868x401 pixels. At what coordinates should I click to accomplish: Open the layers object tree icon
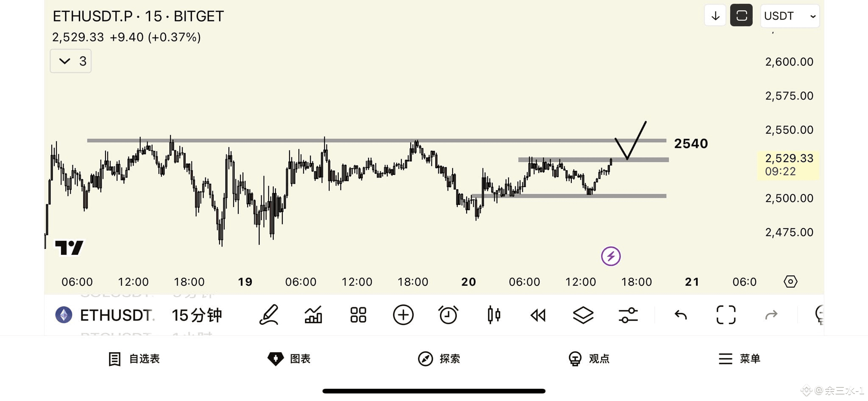tap(583, 315)
